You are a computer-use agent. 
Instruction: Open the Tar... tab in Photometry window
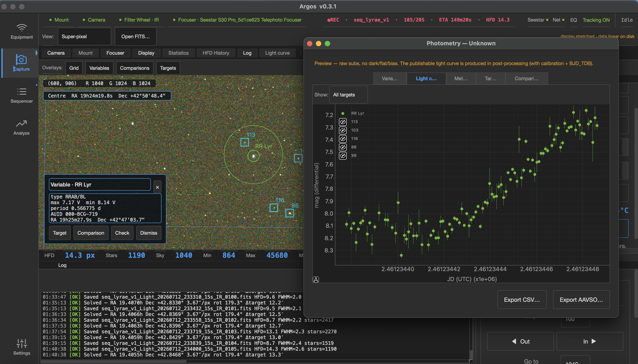490,78
